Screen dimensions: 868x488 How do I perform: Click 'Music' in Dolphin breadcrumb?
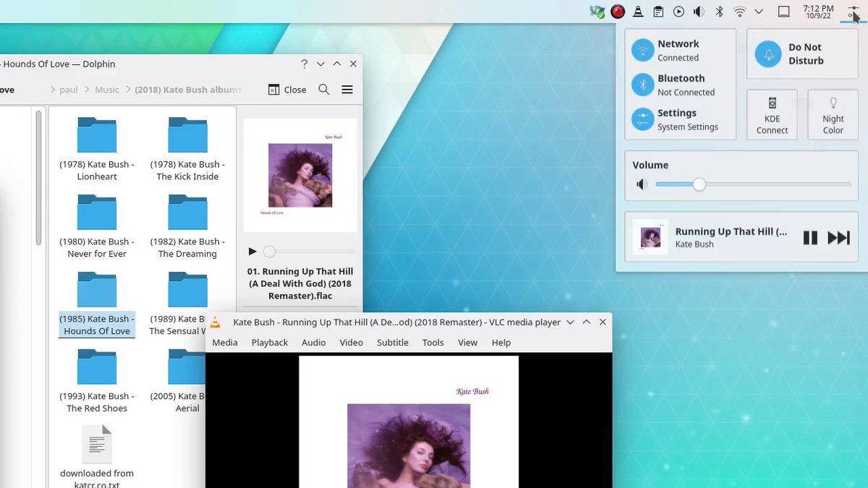click(107, 90)
